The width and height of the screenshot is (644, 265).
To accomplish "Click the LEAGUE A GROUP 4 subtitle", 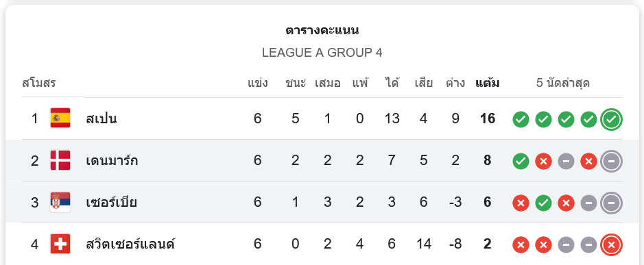I will 322,53.
